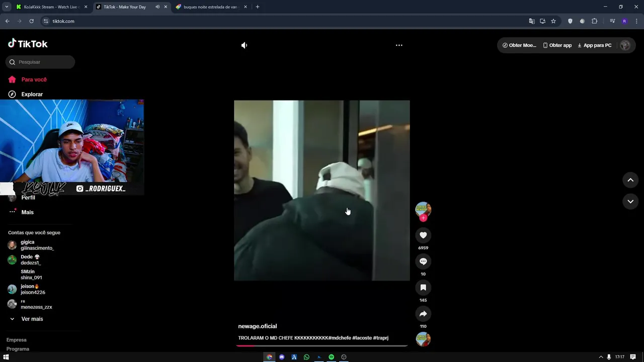Click the #lacoste hashtag
The width and height of the screenshot is (644, 362).
click(362, 338)
